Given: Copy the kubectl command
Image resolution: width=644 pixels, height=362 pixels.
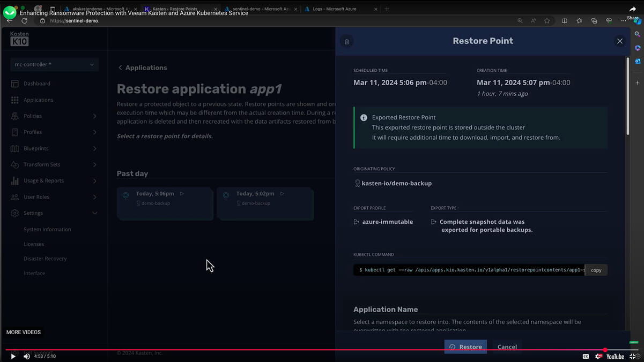Looking at the screenshot, I should pos(596,270).
